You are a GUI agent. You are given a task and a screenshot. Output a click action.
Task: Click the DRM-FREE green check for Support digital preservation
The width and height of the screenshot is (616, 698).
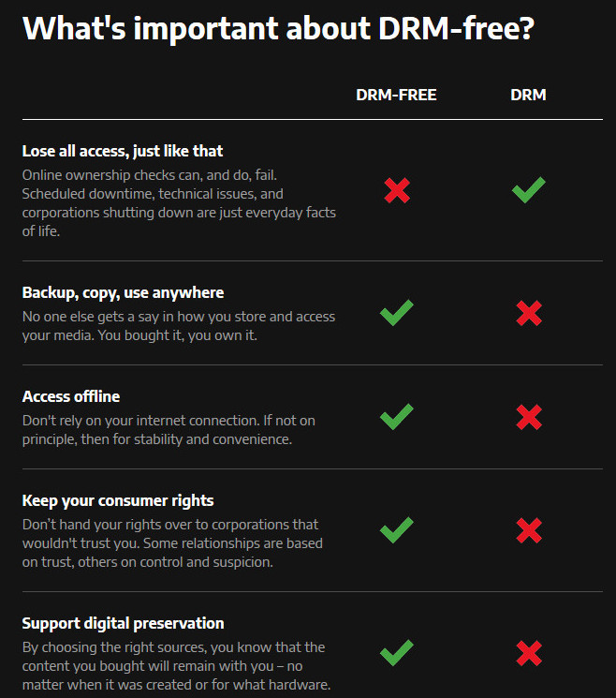pos(397,652)
